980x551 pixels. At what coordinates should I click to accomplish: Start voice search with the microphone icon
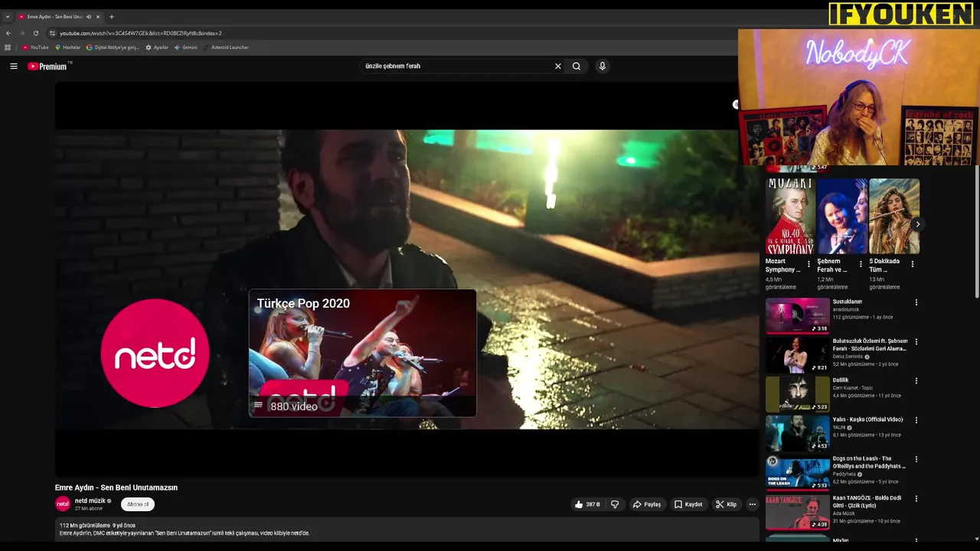(603, 66)
